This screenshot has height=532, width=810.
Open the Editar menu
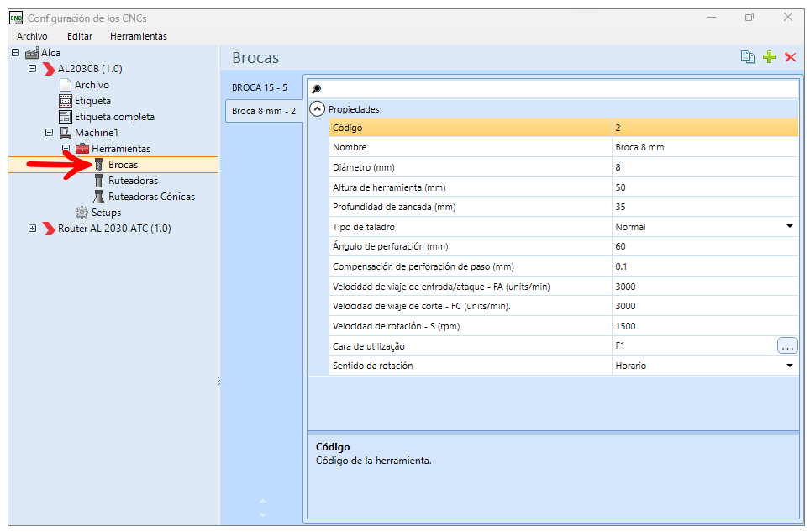(x=80, y=36)
